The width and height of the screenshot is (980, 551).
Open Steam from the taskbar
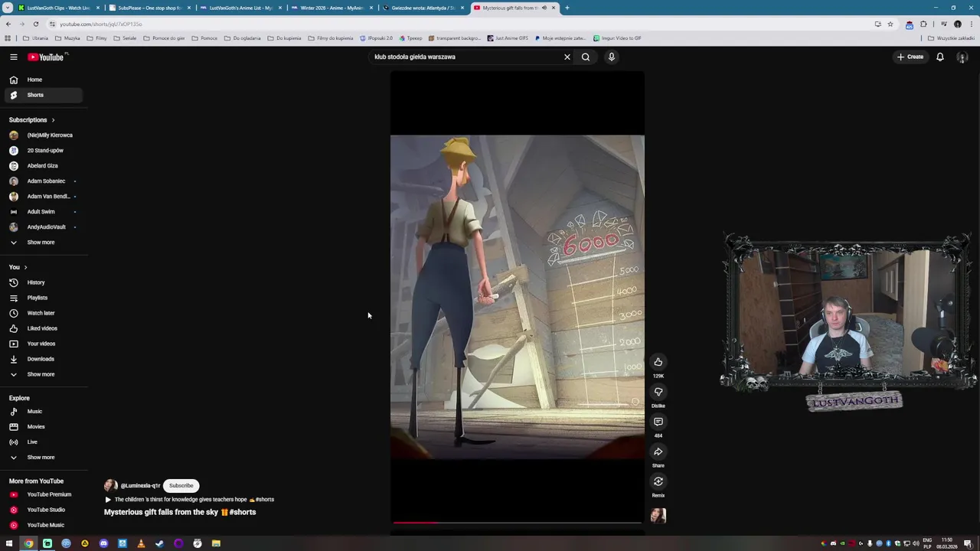[x=159, y=543]
